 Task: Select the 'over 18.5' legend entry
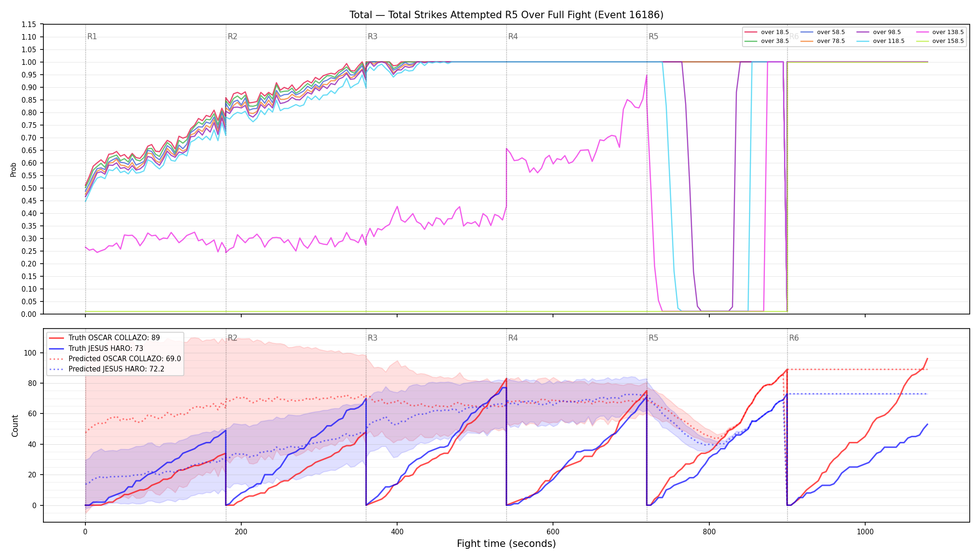[767, 32]
